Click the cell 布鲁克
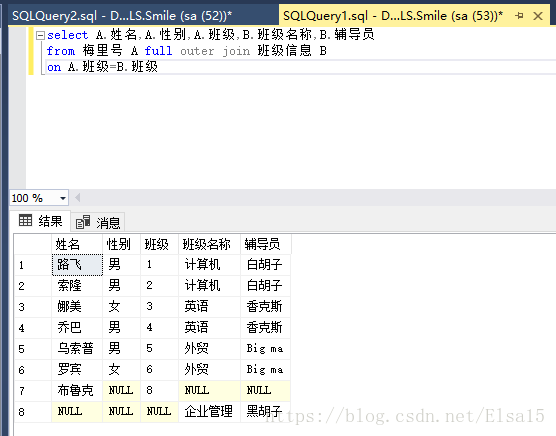This screenshot has height=436, width=556. point(77,391)
